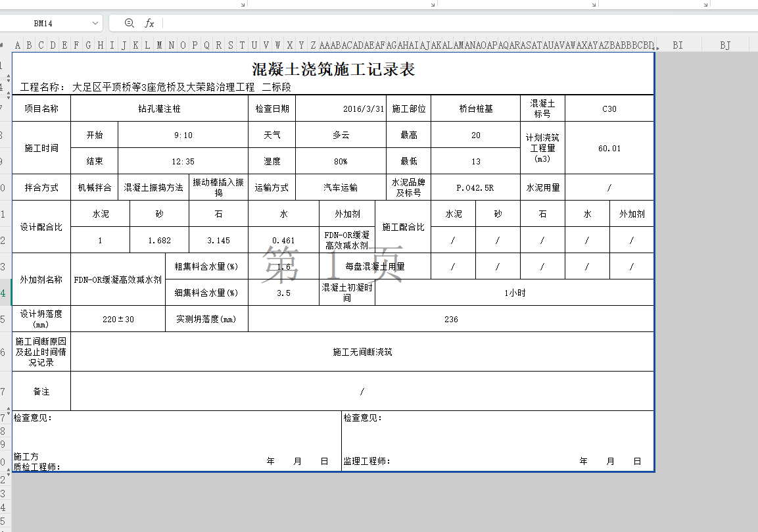The width and height of the screenshot is (758, 532).
Task: Click the planned volume cell 60.01
Action: click(x=609, y=149)
